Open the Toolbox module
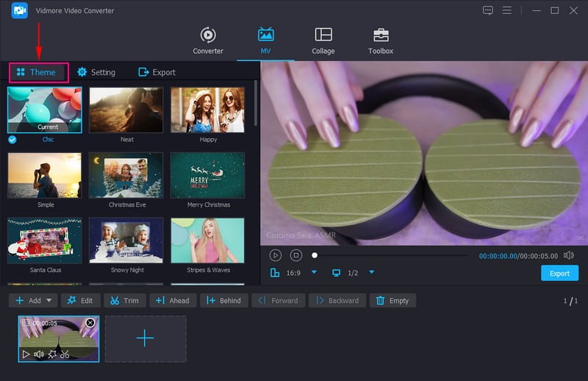This screenshot has height=381, width=588. coord(380,40)
